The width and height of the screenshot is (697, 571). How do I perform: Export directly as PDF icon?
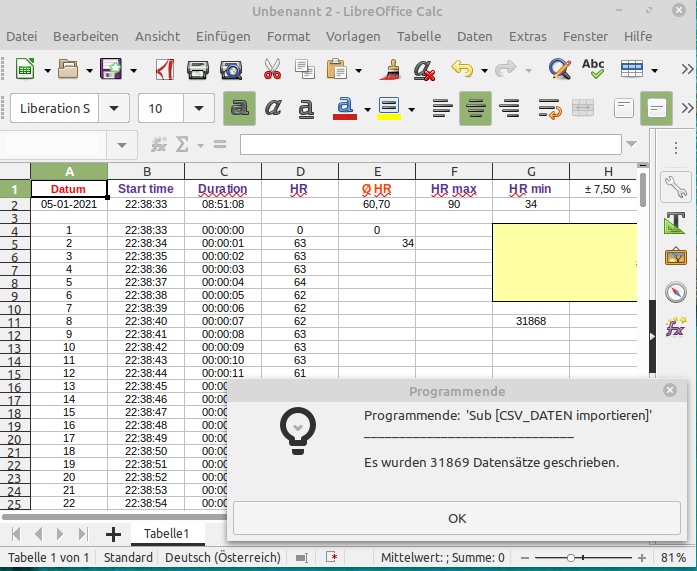click(x=165, y=70)
